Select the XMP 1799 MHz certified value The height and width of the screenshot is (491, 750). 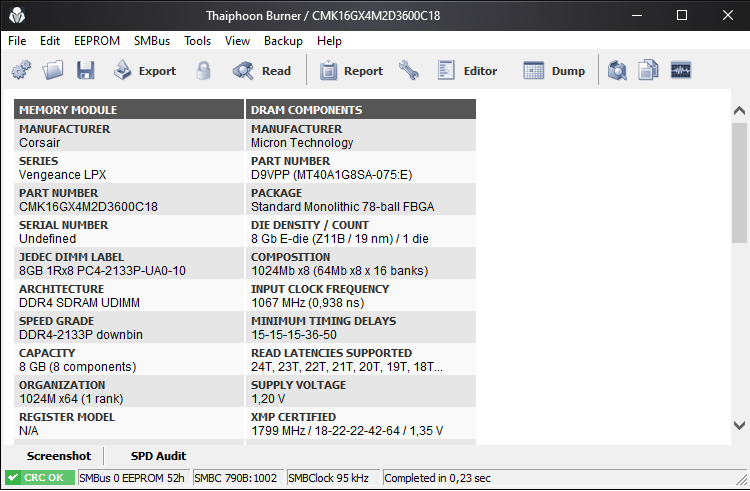tap(347, 431)
